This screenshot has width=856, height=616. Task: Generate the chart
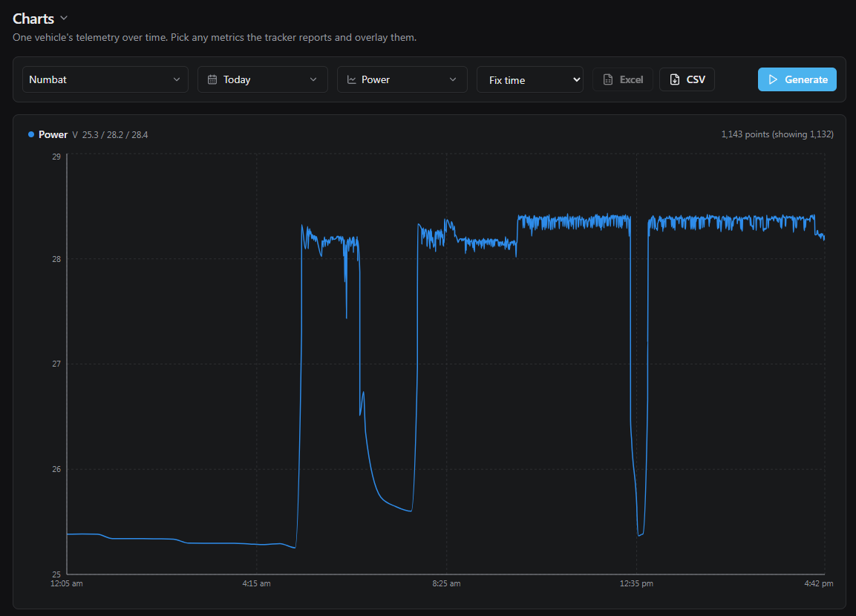click(797, 79)
